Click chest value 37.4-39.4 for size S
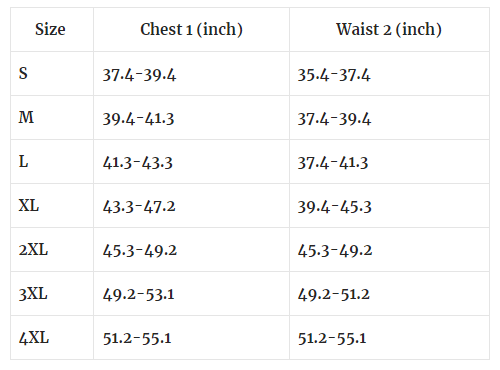 (139, 75)
